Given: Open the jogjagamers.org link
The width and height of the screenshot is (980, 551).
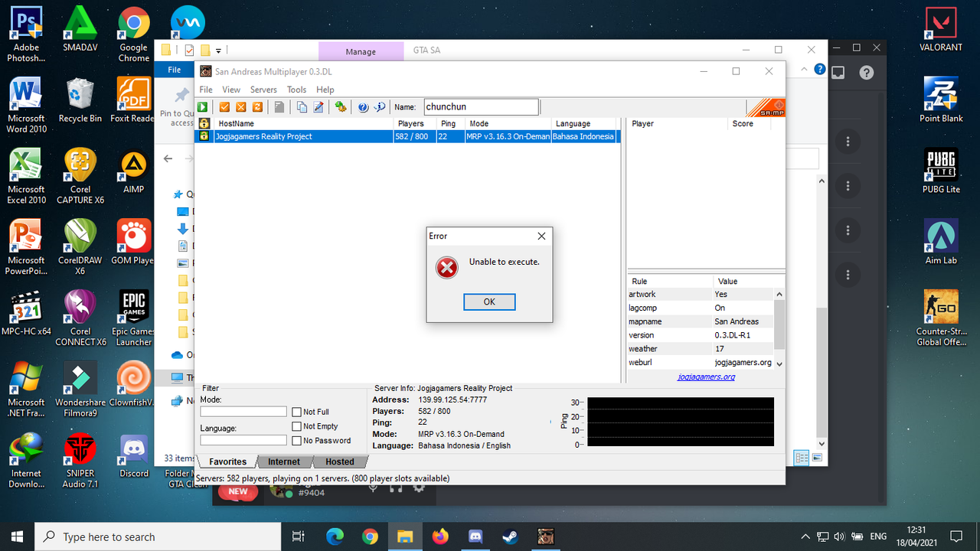Looking at the screenshot, I should click(706, 377).
